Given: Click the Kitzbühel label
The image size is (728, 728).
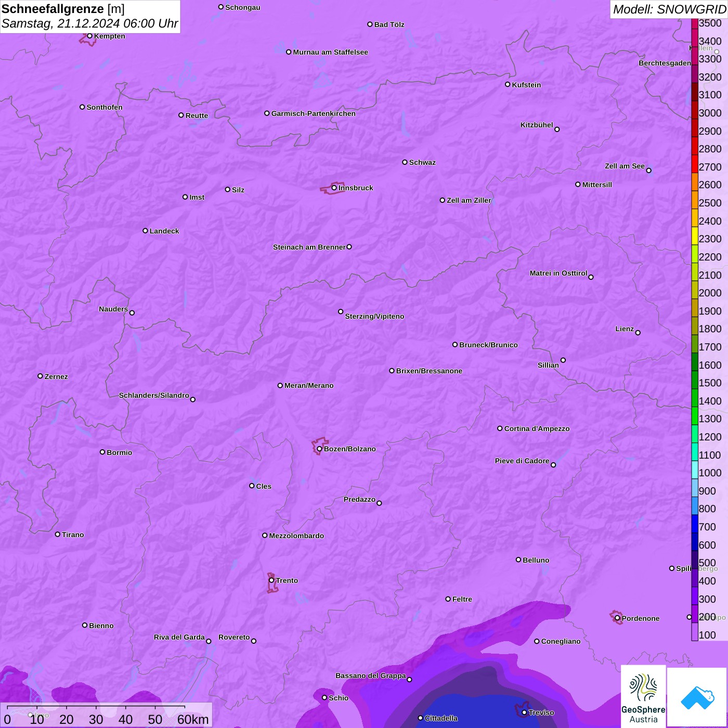Looking at the screenshot, I should pos(537,125).
